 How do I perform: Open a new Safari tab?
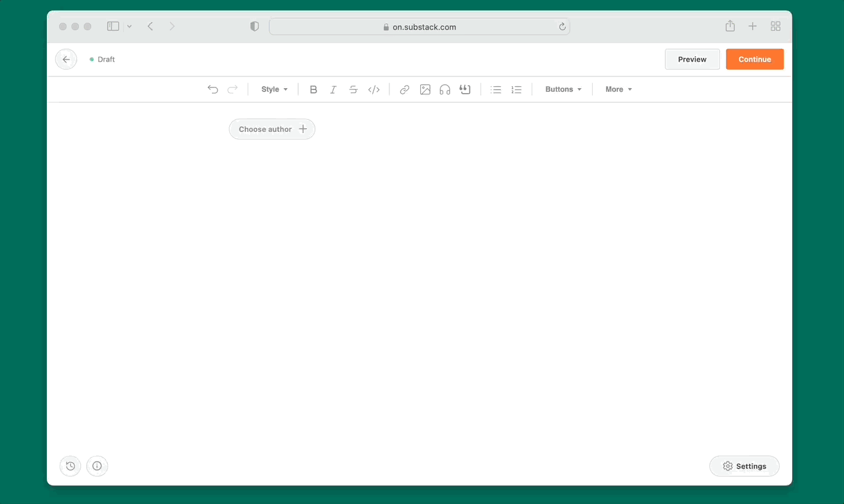click(x=752, y=26)
